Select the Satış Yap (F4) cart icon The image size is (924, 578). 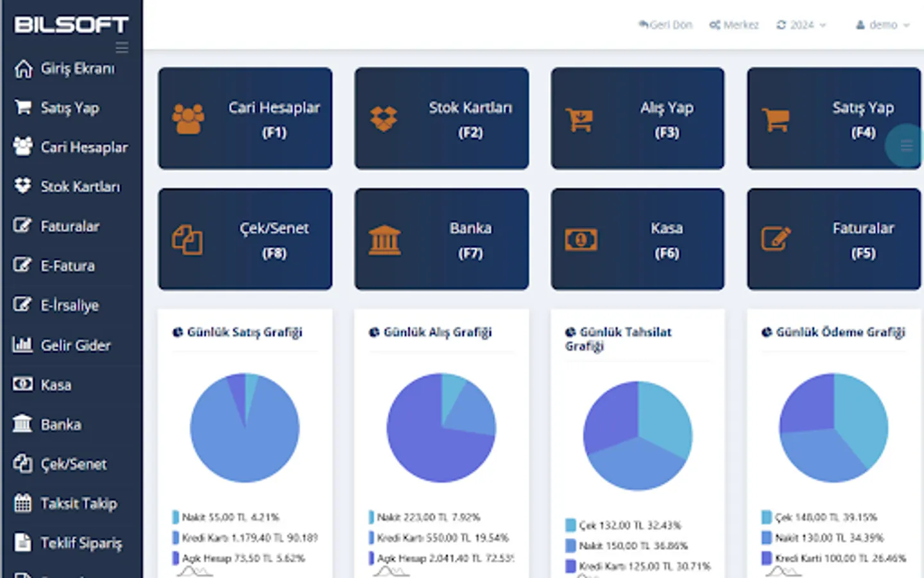(x=777, y=118)
